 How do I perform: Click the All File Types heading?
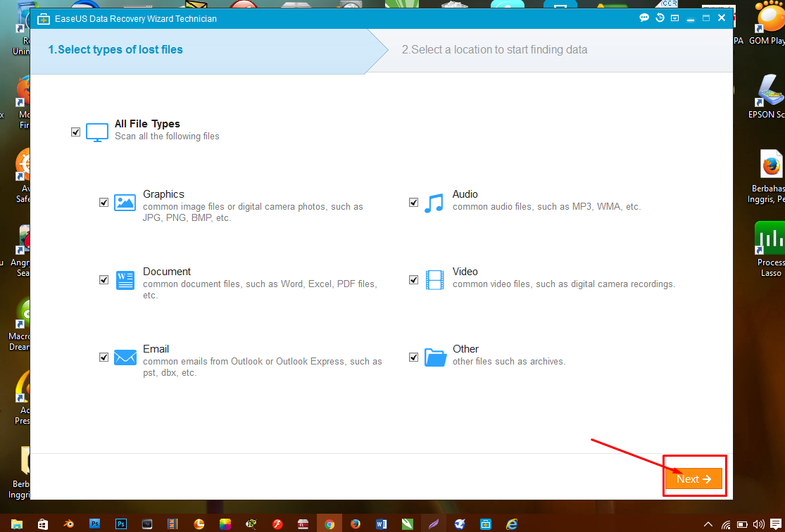(147, 124)
